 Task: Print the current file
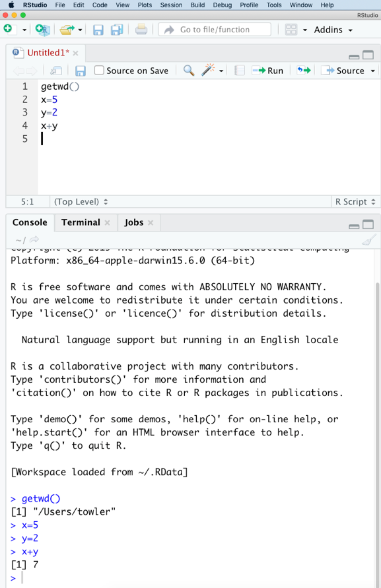(x=141, y=30)
